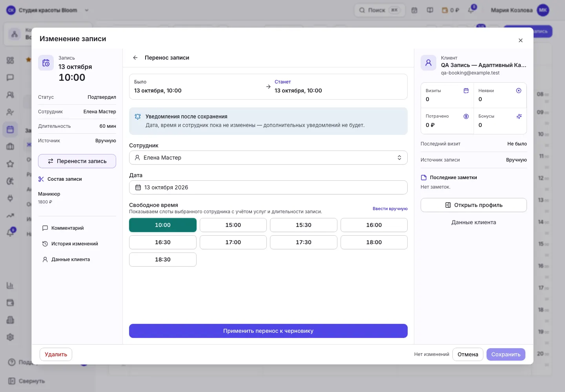Select the 10:00 time slot

[163, 225]
